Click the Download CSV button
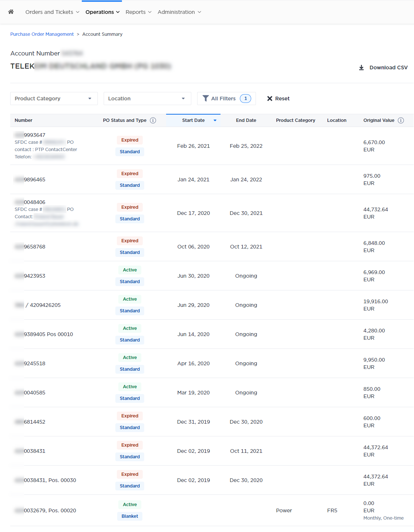 pyautogui.click(x=383, y=68)
